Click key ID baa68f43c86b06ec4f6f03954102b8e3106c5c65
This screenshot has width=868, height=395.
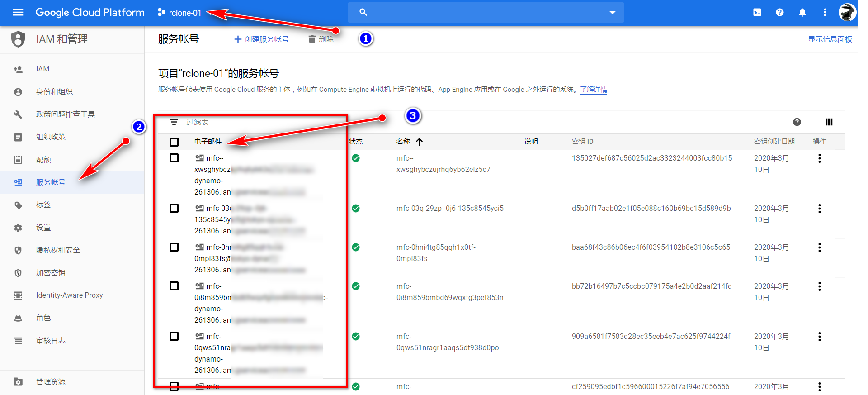(x=651, y=247)
